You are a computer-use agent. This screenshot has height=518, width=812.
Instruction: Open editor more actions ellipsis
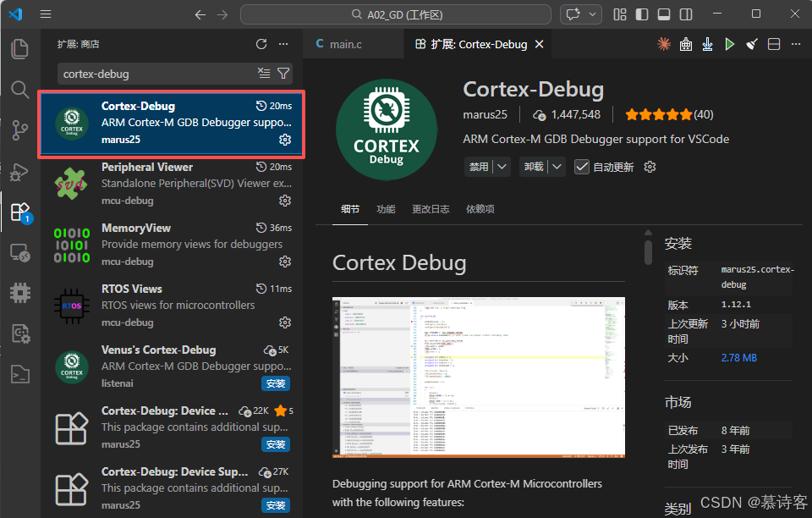[796, 44]
